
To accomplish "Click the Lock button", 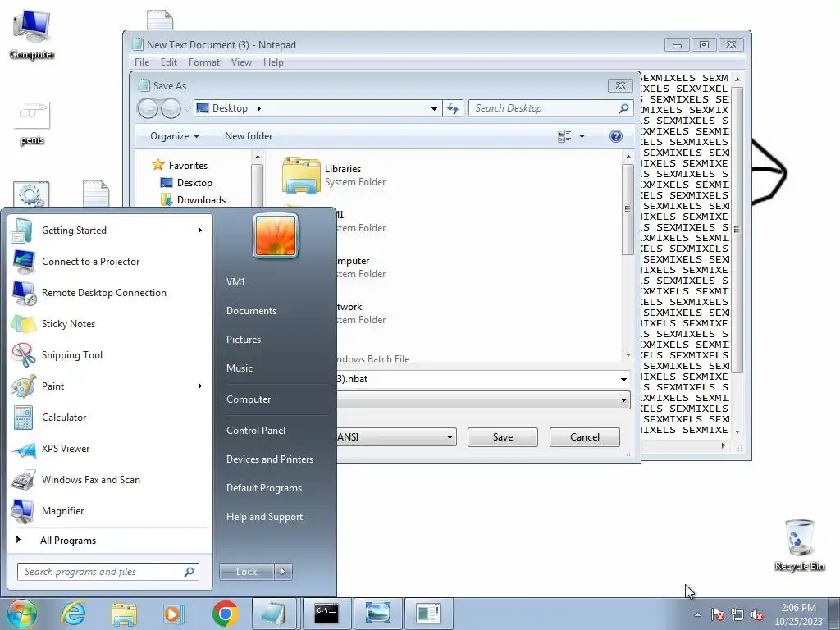I will click(x=246, y=572).
